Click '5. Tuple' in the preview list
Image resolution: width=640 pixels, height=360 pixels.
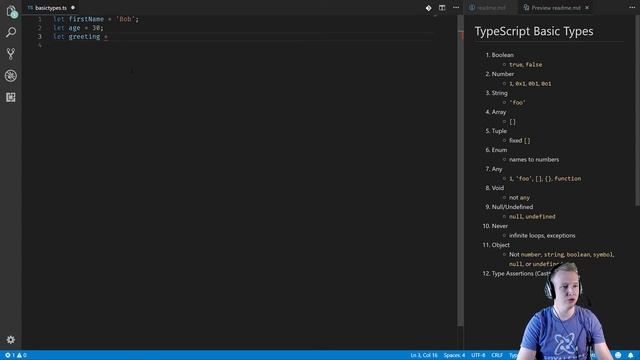(496, 131)
